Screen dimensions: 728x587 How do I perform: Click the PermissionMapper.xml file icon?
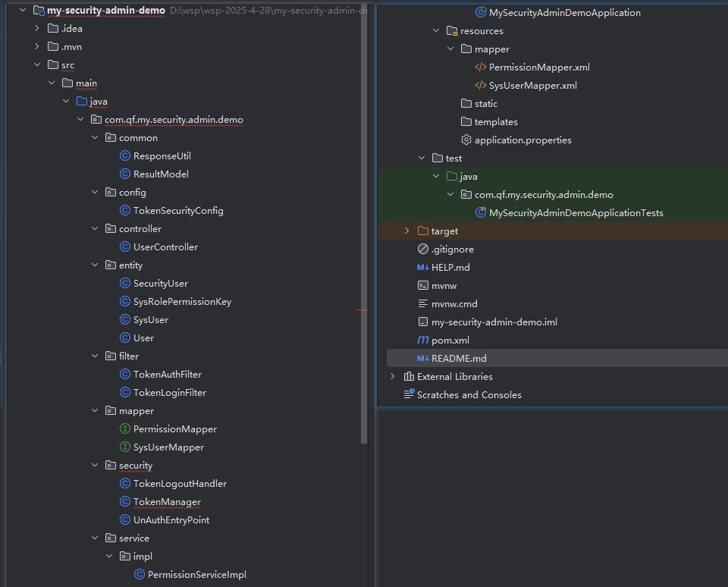[481, 67]
